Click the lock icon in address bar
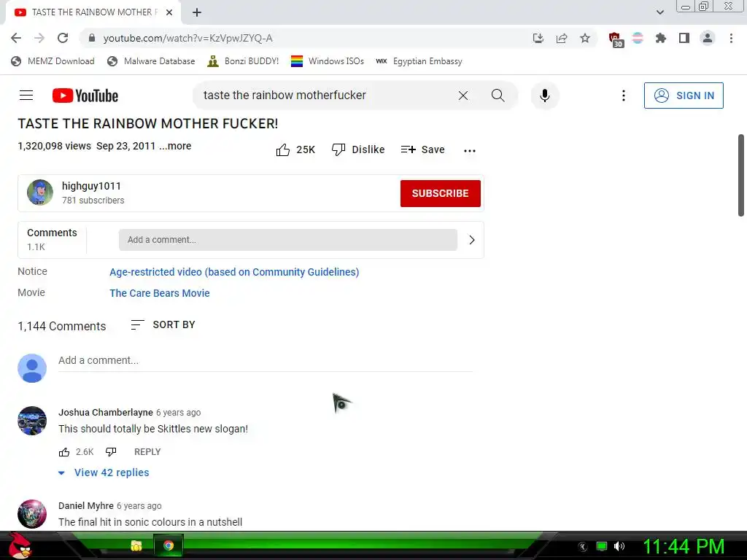 click(92, 38)
